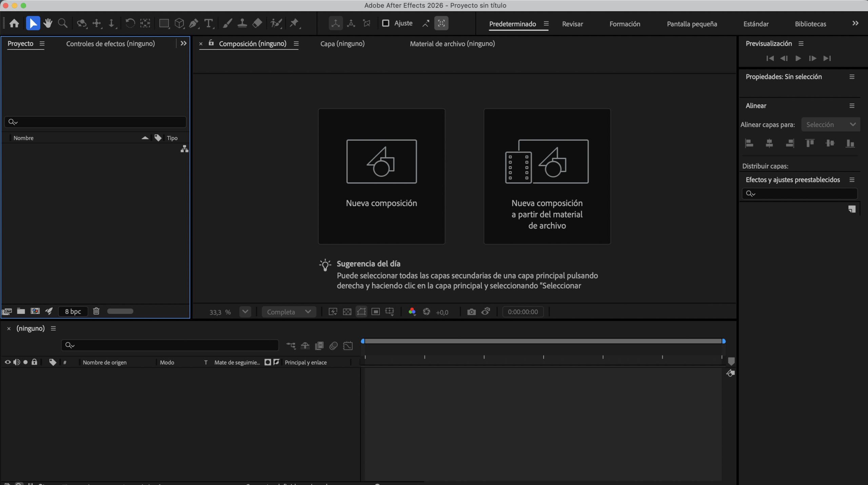Screen dimensions: 868x485
Task: Toggle the transparency grid button
Action: click(x=347, y=312)
